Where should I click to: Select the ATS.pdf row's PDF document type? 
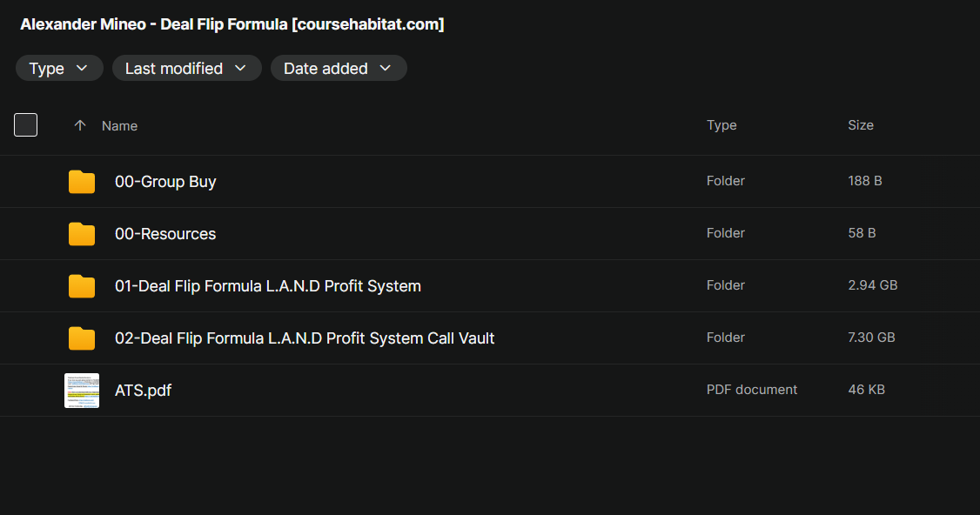pos(752,390)
